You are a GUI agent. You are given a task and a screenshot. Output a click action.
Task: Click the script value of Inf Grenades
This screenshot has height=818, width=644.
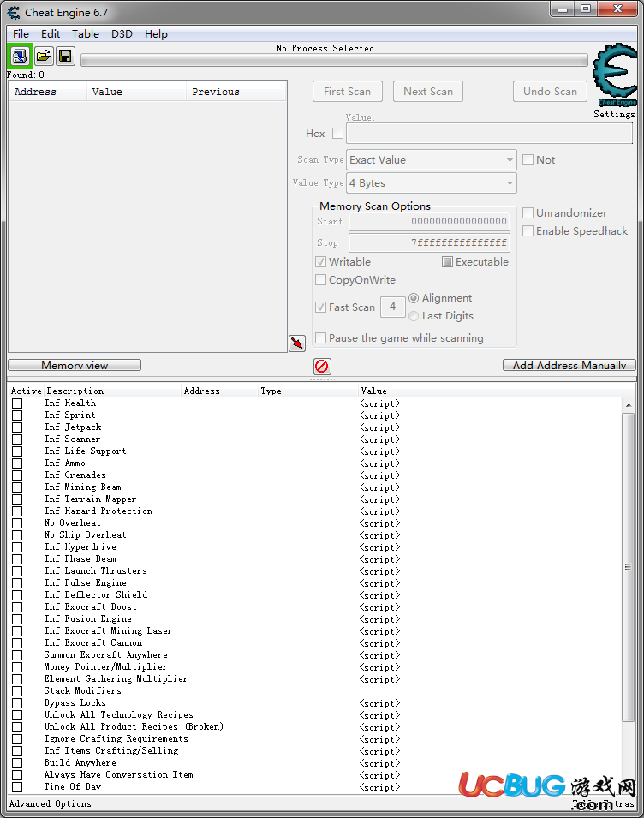(x=379, y=475)
